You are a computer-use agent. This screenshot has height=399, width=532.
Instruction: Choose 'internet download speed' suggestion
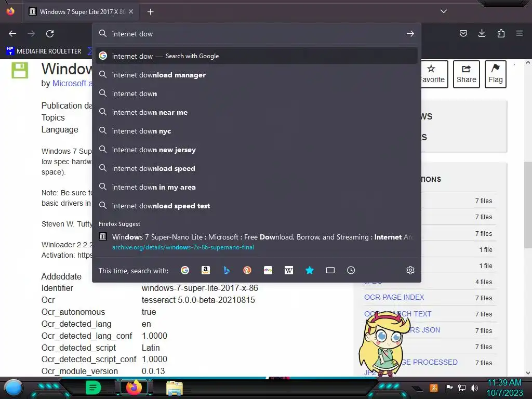pyautogui.click(x=257, y=168)
